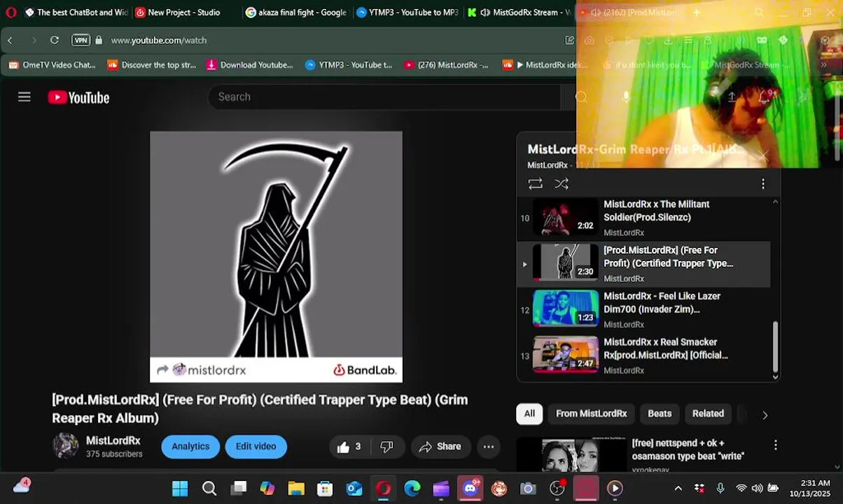Open nettspend + ok + osamason type beat video
The width and height of the screenshot is (843, 504).
[x=688, y=449]
